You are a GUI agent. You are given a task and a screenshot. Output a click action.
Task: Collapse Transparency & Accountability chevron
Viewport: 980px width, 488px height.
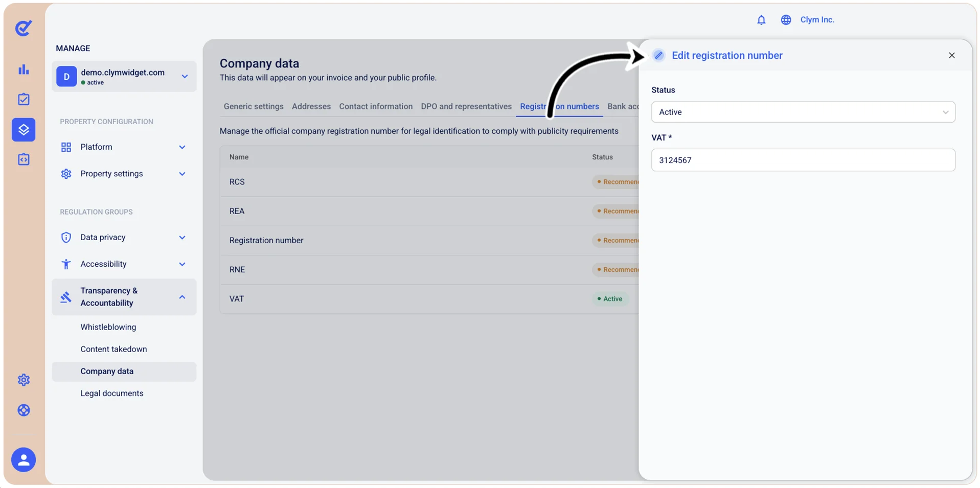coord(182,297)
